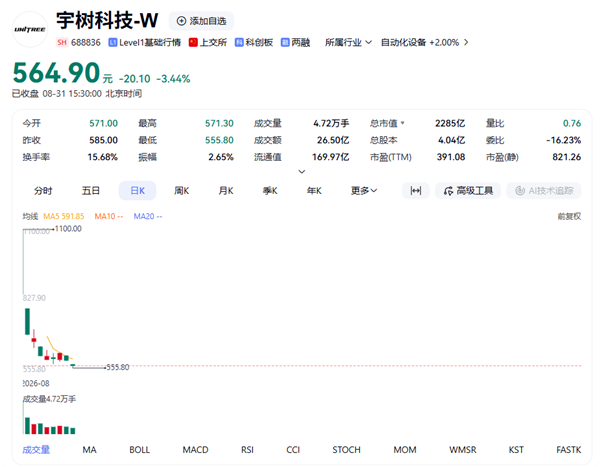This screenshot has height=467, width=600.
Task: Select the CCI indicator tab
Action: 293,450
